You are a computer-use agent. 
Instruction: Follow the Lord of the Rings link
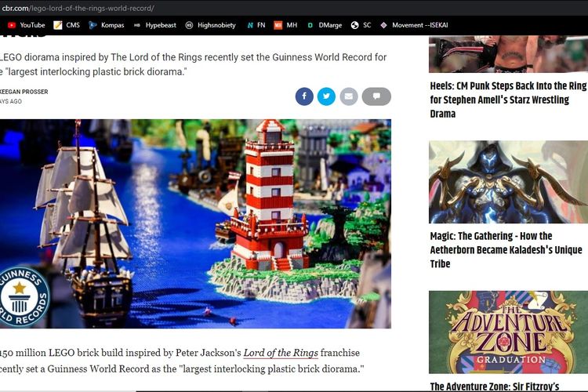point(281,353)
